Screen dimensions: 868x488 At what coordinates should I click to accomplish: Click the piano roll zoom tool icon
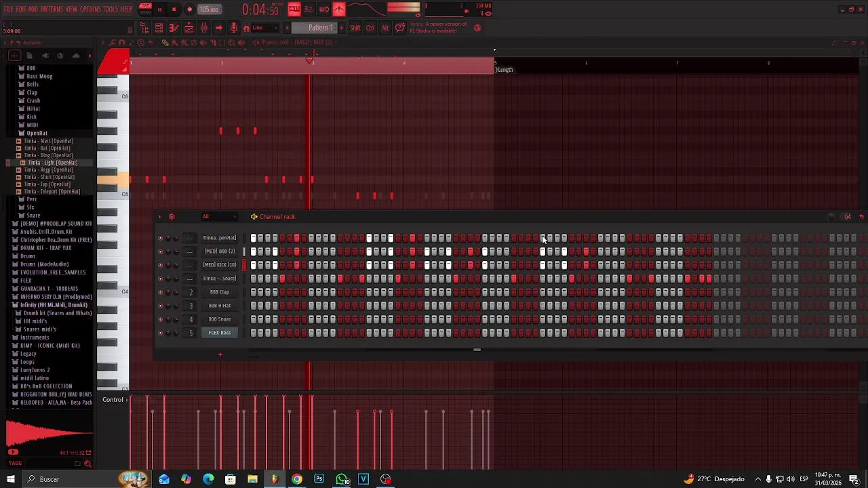click(232, 43)
